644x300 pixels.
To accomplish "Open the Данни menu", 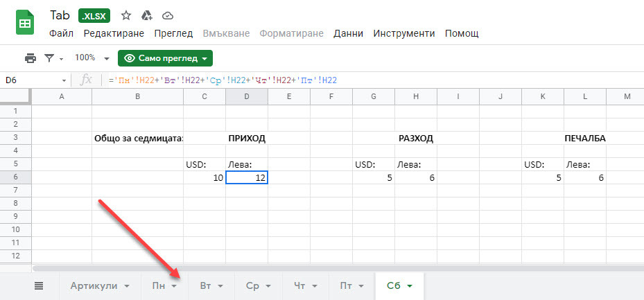I will pyautogui.click(x=348, y=33).
